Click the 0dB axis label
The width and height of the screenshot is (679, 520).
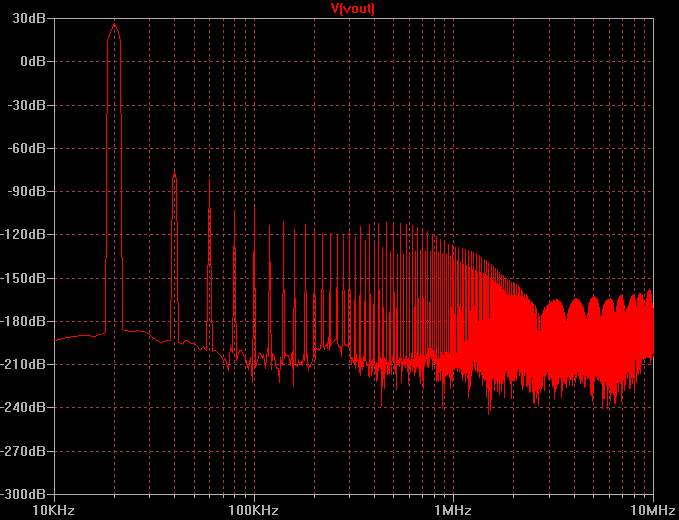pos(33,61)
